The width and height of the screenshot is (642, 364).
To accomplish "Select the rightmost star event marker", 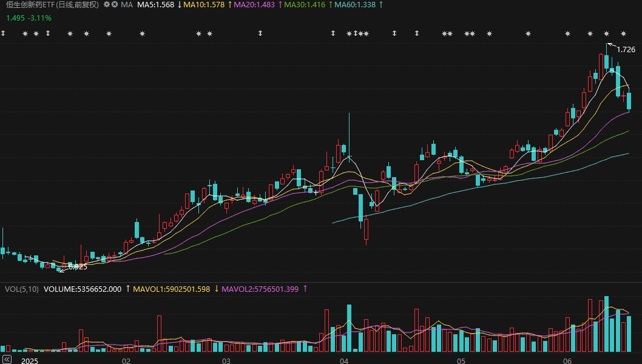I will tap(624, 33).
